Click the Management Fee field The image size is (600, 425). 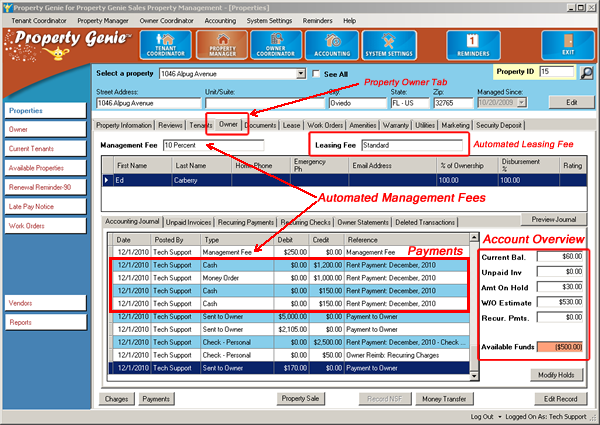pos(214,145)
